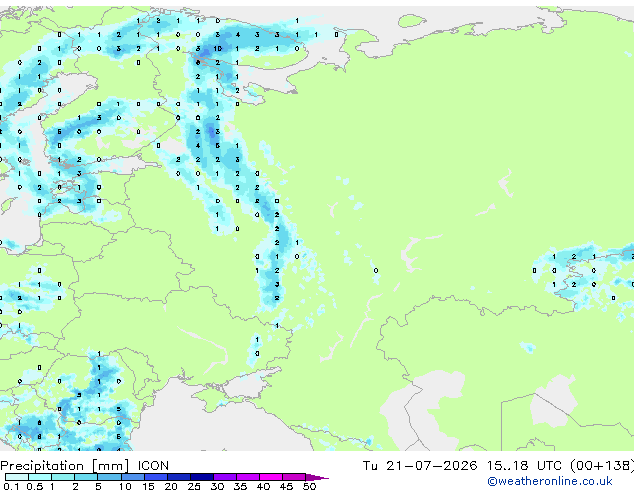The width and height of the screenshot is (634, 490).
Task: Click the 'Precipitation [mm]' title text
Action: click(x=65, y=466)
